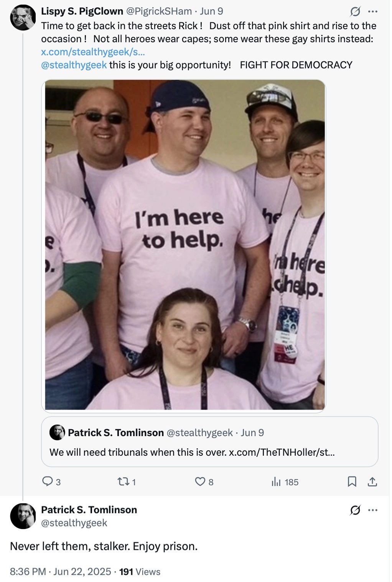Click the Grok icon on top post
This screenshot has width=392, height=582.
[x=355, y=12]
